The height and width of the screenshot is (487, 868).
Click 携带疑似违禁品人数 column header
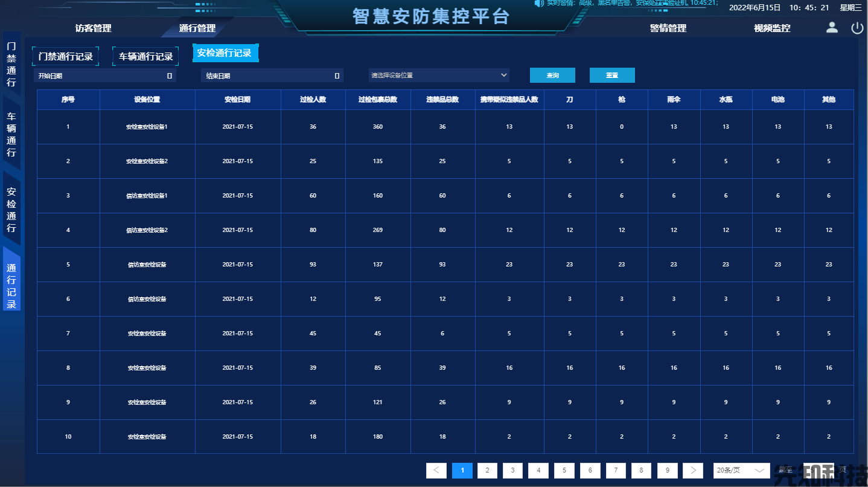(x=509, y=100)
